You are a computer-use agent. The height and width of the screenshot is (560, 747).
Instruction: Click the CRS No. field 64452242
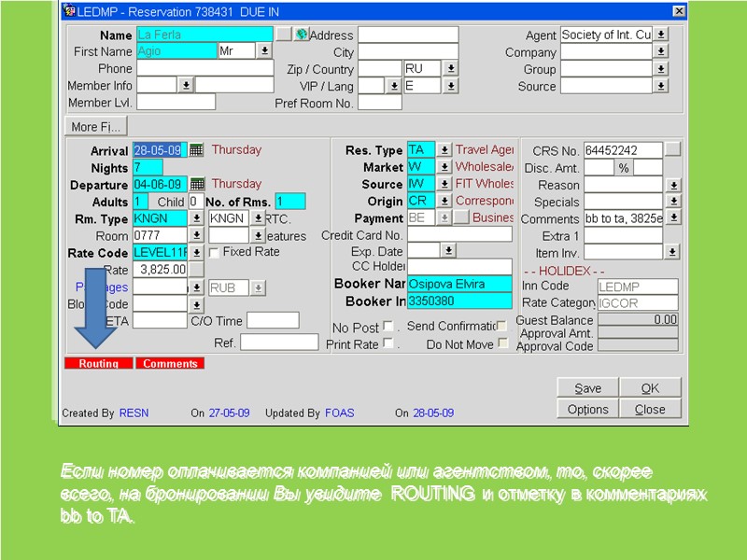[x=623, y=150]
